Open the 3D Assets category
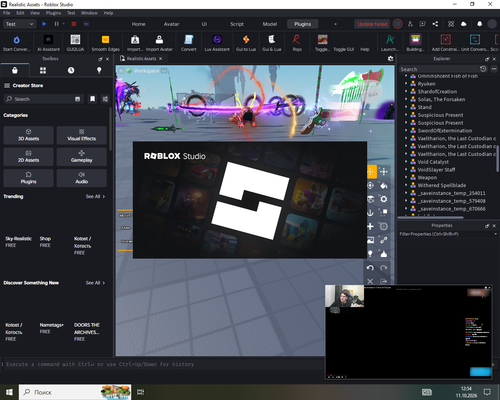Viewport: 500px width, 400px height. (x=28, y=135)
